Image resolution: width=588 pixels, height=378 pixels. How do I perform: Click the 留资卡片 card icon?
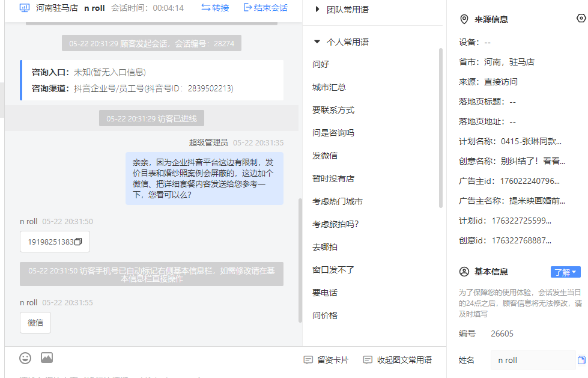click(308, 360)
